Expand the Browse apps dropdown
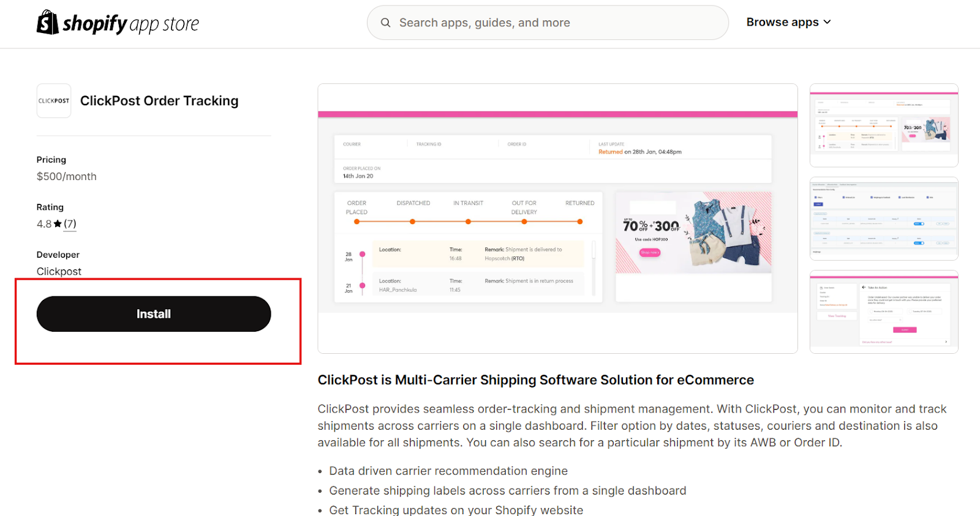Image resolution: width=980 pixels, height=516 pixels. [788, 22]
